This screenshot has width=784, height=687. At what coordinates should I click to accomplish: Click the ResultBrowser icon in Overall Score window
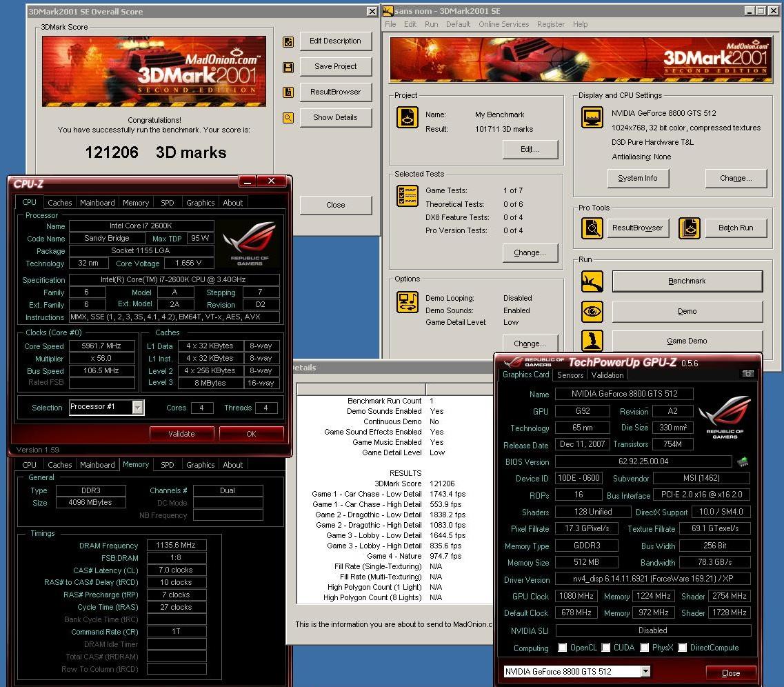point(288,92)
